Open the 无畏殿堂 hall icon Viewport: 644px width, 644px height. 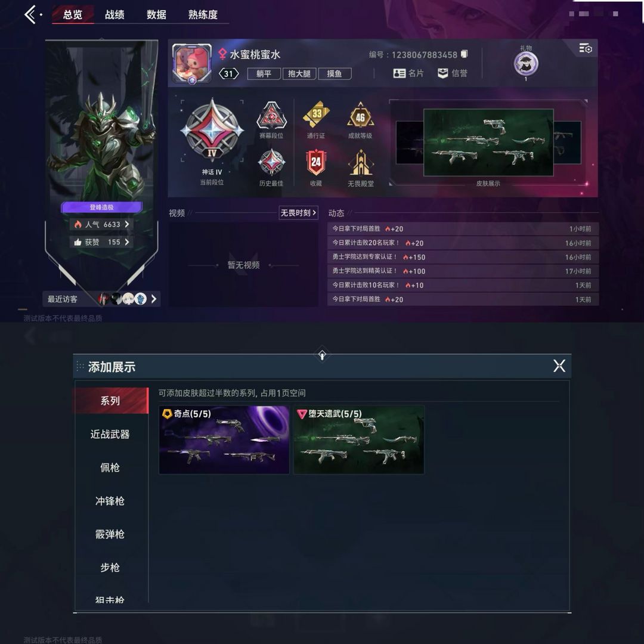(x=361, y=162)
